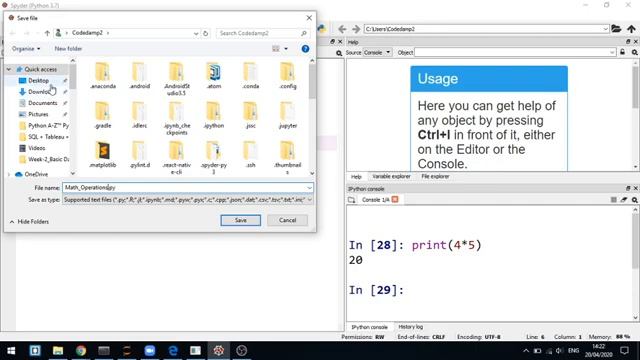Click the Save button

240,220
